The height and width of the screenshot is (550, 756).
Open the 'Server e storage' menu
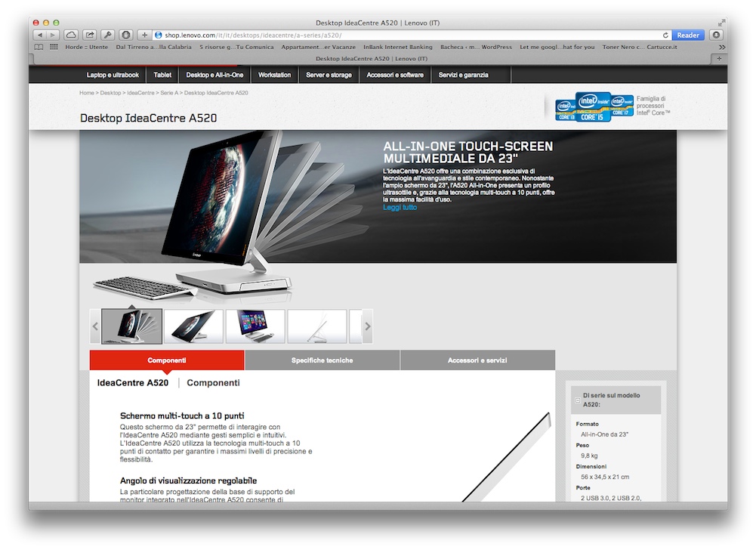click(x=329, y=75)
